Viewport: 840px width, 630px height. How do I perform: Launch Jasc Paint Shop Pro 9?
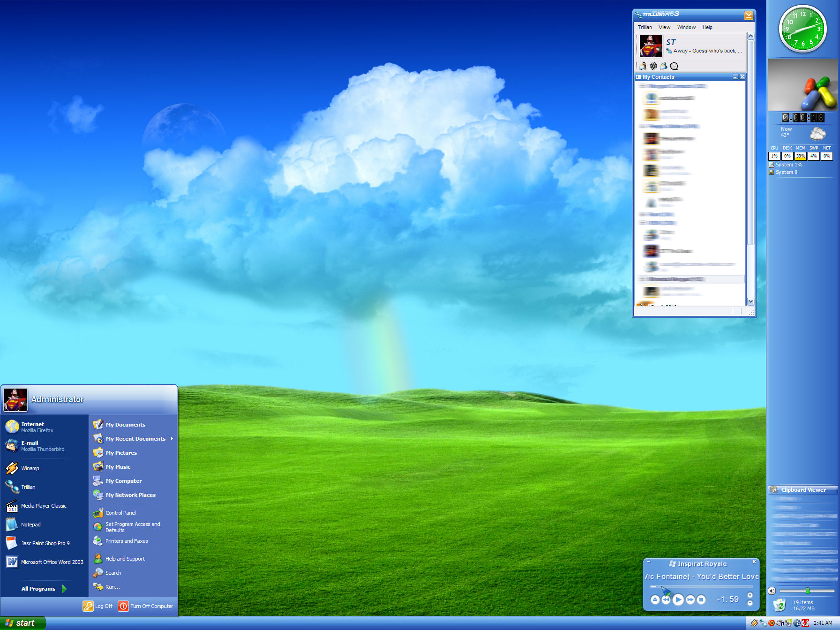click(45, 543)
